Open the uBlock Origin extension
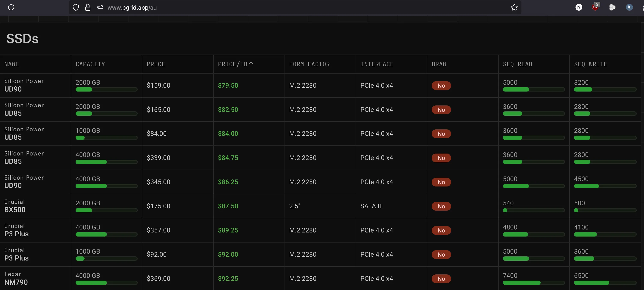The width and height of the screenshot is (644, 290). 595,7
